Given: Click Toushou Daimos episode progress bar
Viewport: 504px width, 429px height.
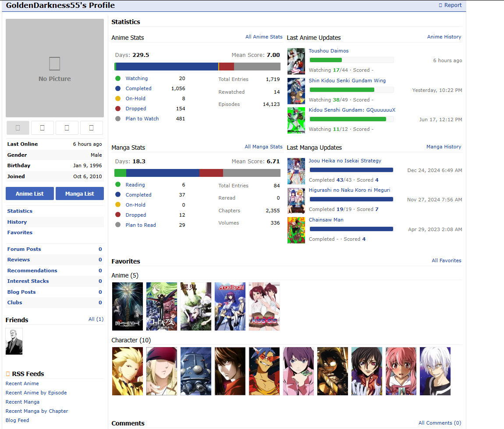Looking at the screenshot, I should tap(351, 60).
